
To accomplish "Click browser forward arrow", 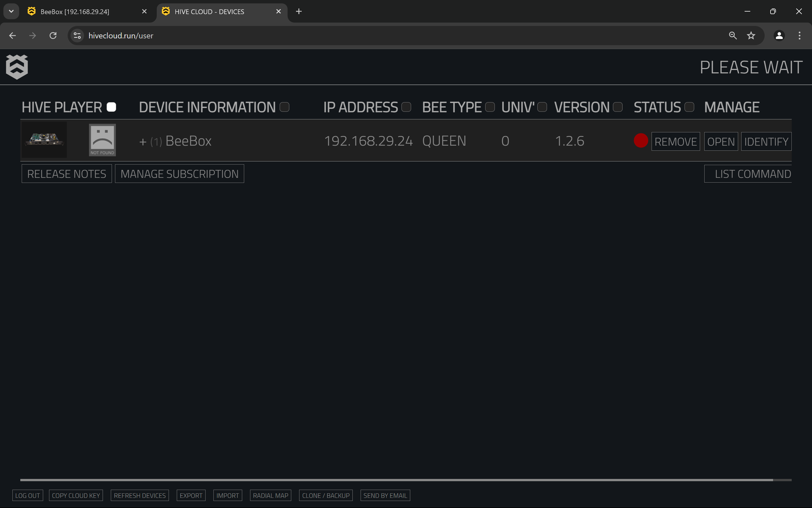I will (x=32, y=36).
